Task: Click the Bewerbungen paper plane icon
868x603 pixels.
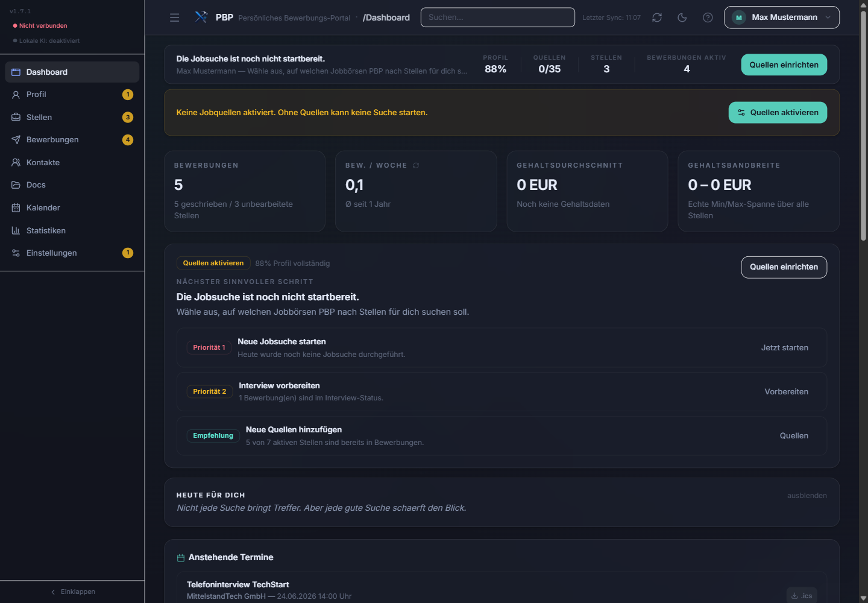Action: [x=16, y=140]
